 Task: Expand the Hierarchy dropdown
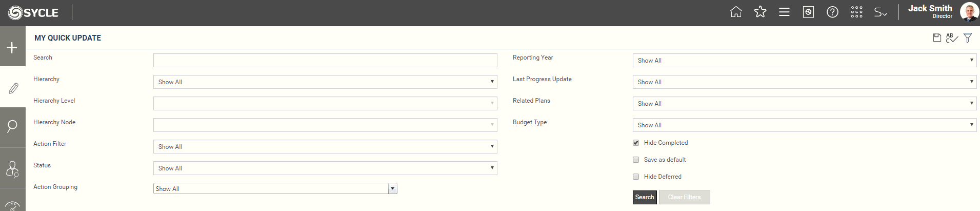(x=325, y=82)
